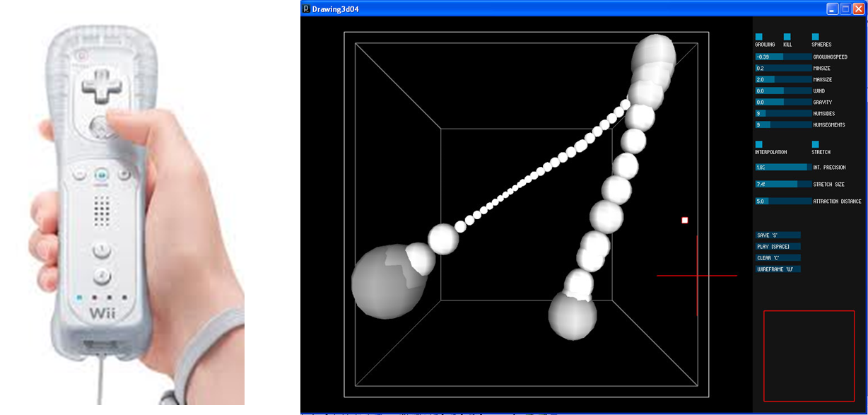The width and height of the screenshot is (868, 415).
Task: Click the WIREFRAME 'W' button
Action: pos(778,269)
